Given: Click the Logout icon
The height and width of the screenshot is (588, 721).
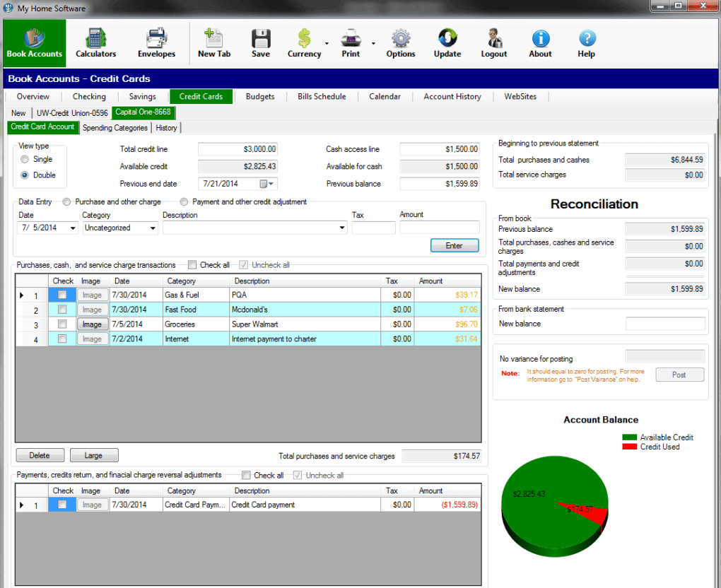Looking at the screenshot, I should 494,42.
